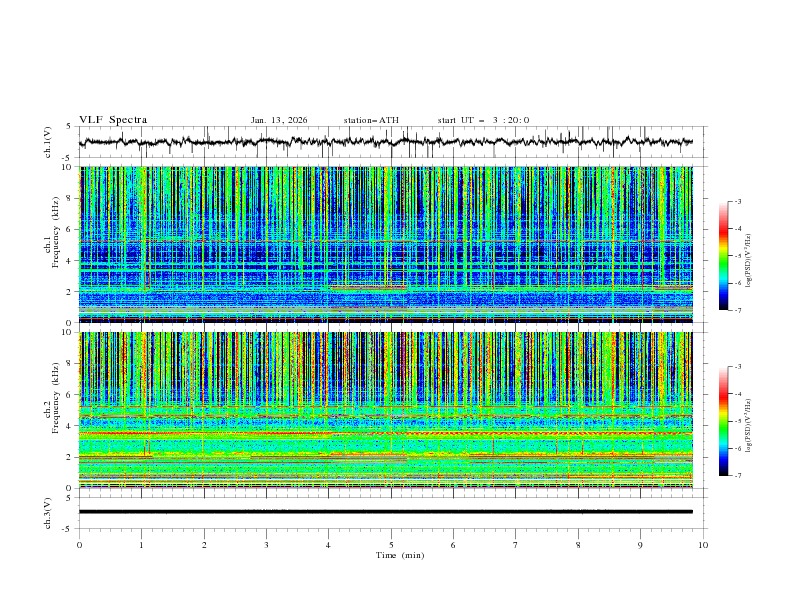Click the flat ch.3 voltage trace
Image resolution: width=792 pixels, height=612 pixels.
[390, 511]
